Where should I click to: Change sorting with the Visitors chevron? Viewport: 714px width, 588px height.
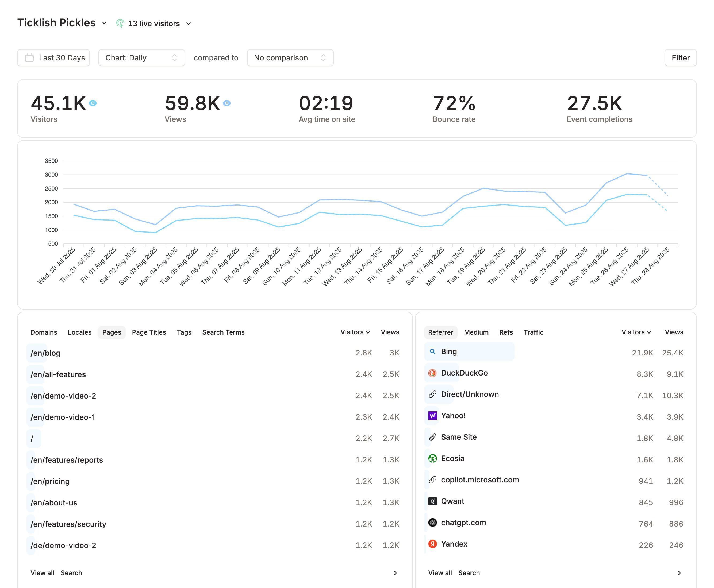[x=368, y=332]
